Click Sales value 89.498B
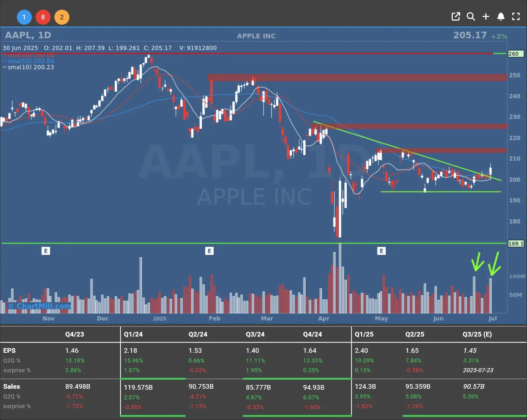This screenshot has height=420, width=527. pyautogui.click(x=78, y=387)
